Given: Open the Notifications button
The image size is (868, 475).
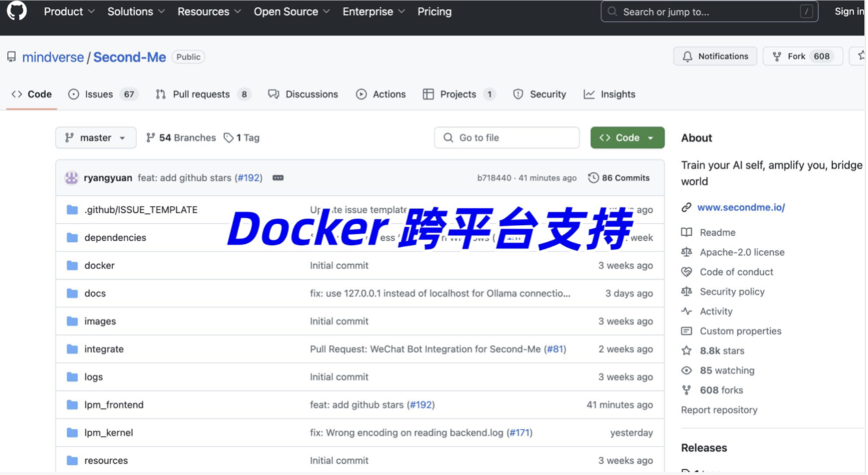Looking at the screenshot, I should [715, 56].
